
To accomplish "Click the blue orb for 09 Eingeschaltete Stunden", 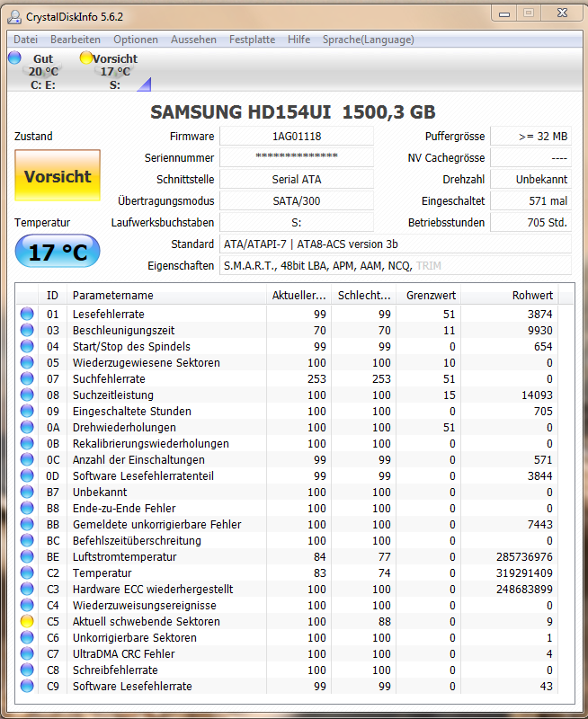I will tap(27, 411).
